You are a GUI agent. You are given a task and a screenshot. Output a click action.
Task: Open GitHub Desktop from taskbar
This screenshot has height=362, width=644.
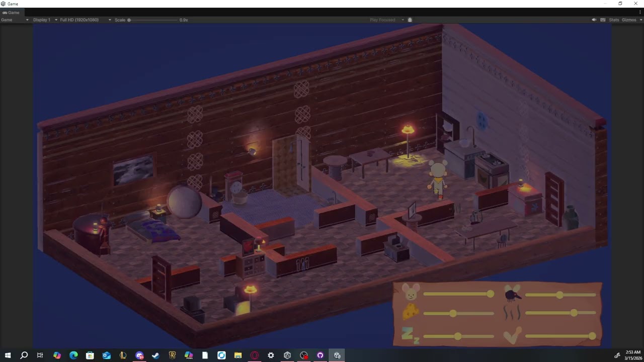tap(320, 355)
